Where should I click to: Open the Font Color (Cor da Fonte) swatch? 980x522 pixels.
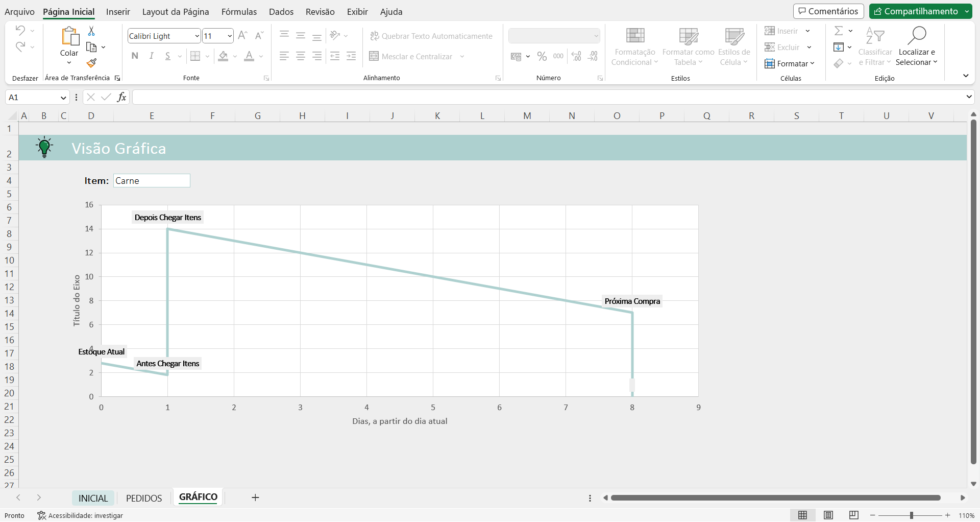coord(250,56)
